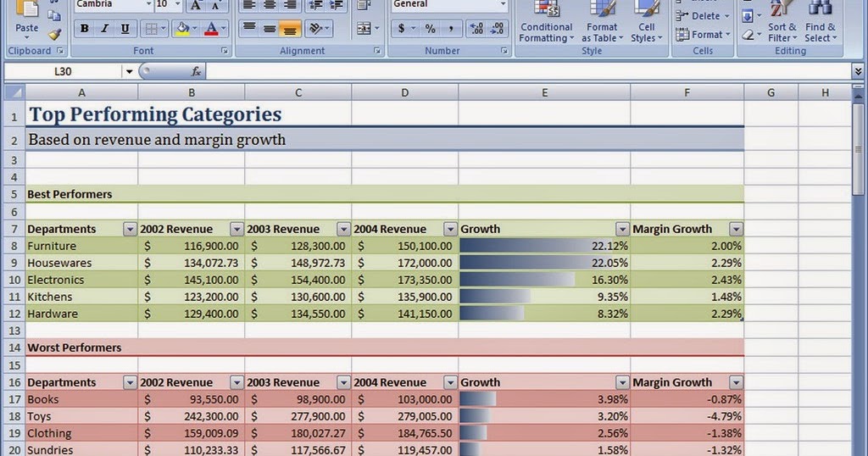Viewport: 868px width, 456px height.
Task: Toggle underline formatting
Action: (x=125, y=28)
